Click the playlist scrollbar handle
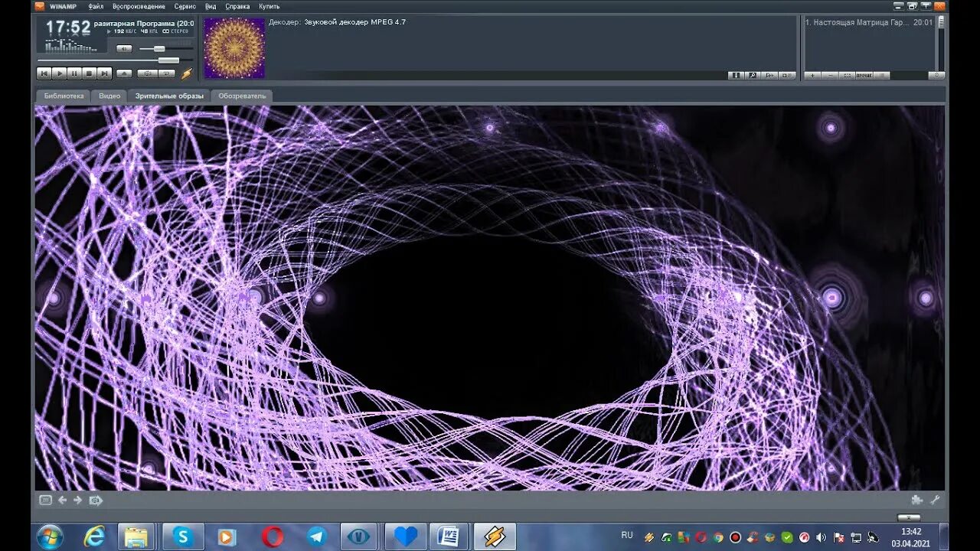The height and width of the screenshot is (551, 980). (941, 23)
